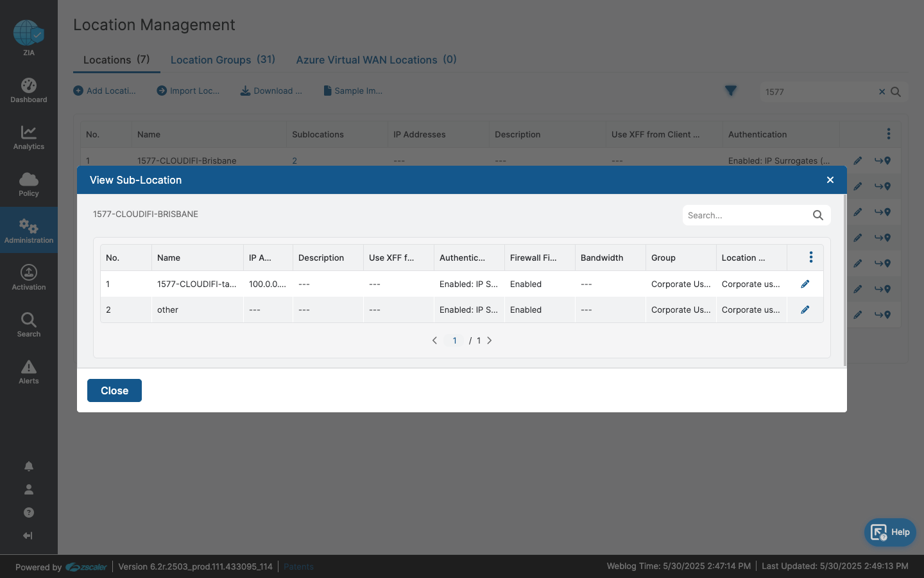Edit the 1577-CLOUDIFI-ta sub-location pencil icon

pyautogui.click(x=805, y=284)
